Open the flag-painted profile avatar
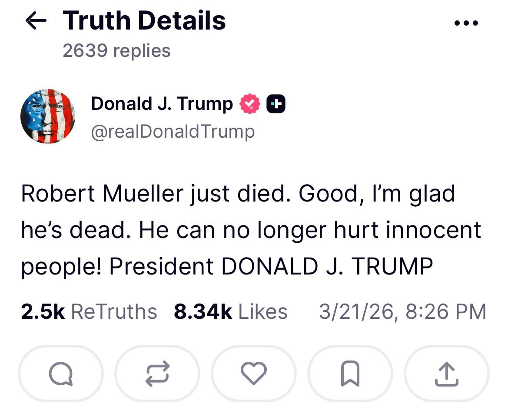 click(48, 116)
